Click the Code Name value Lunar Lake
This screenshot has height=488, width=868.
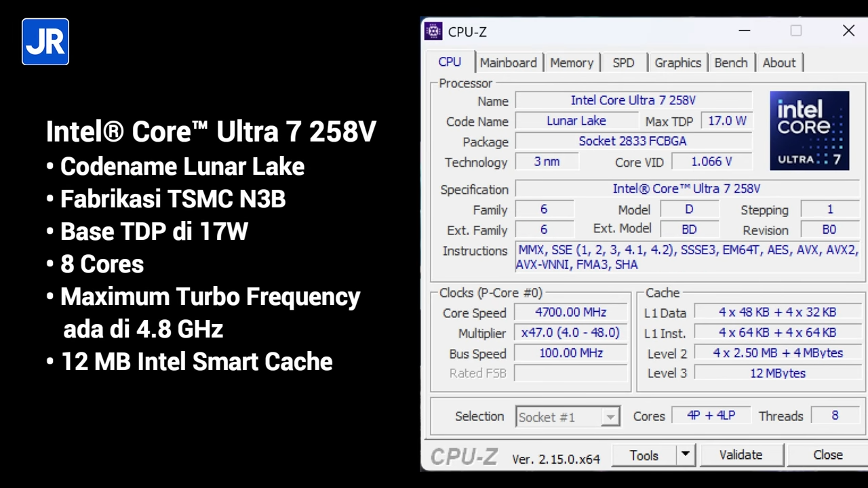tap(576, 121)
